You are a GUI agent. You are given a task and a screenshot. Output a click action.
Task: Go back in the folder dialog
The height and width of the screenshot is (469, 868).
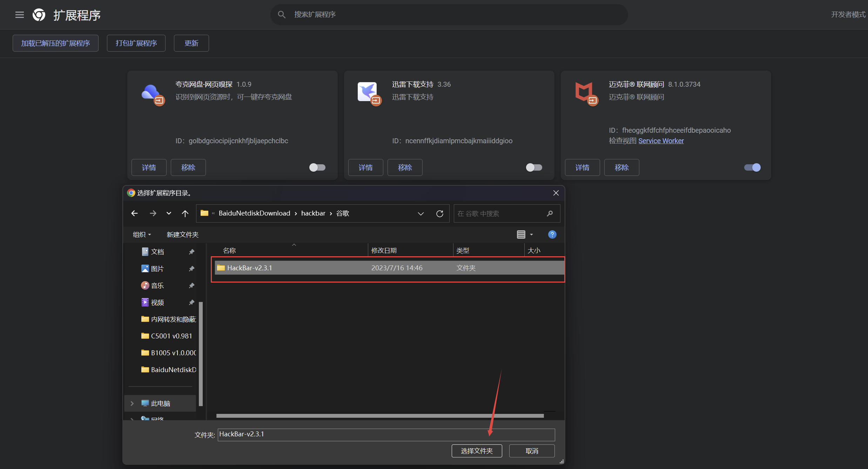134,213
